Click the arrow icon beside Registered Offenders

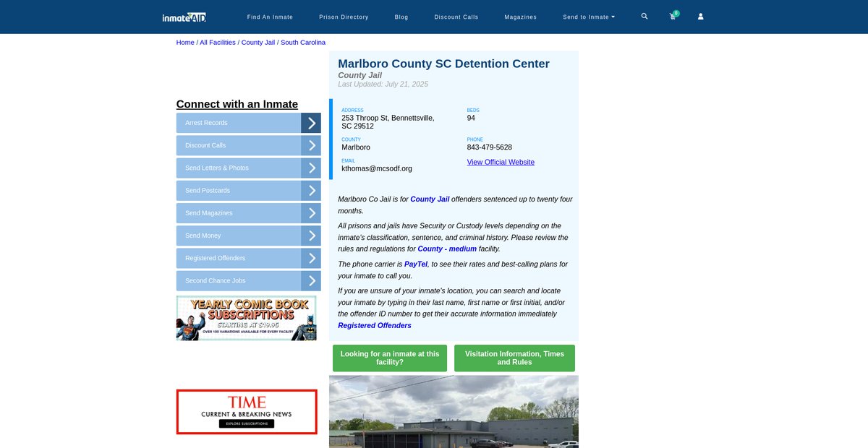(x=311, y=258)
